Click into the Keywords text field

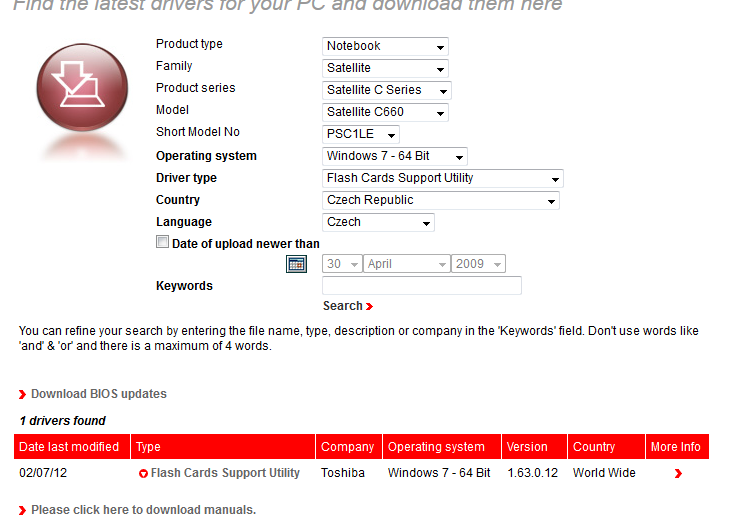(422, 286)
